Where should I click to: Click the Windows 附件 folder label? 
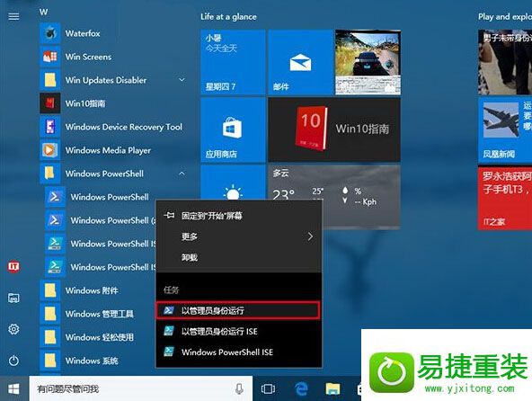(x=92, y=290)
